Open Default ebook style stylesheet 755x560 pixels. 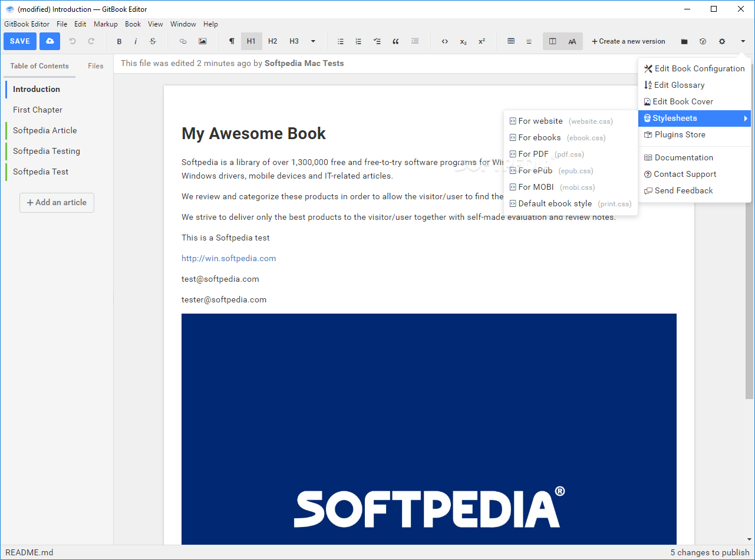[571, 203]
